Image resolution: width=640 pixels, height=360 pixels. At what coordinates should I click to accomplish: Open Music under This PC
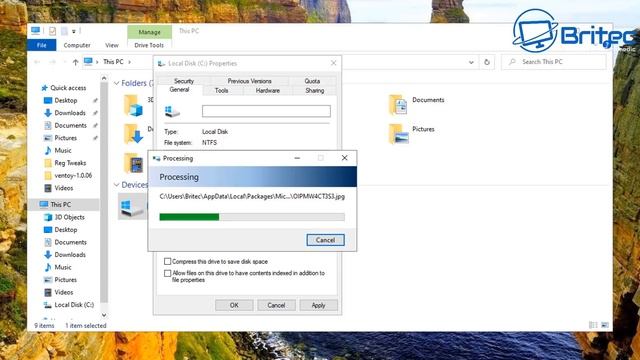58,267
